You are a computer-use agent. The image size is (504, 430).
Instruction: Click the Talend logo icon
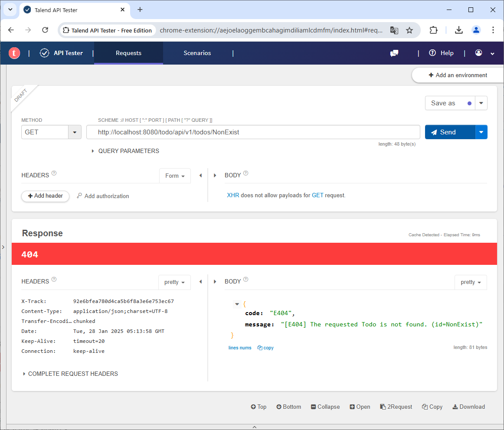click(x=14, y=53)
